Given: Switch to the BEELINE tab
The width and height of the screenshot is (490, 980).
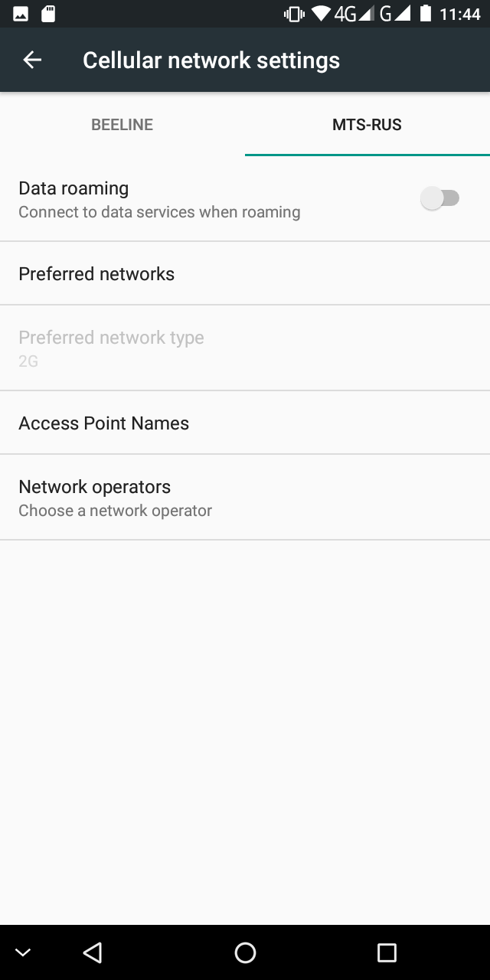Looking at the screenshot, I should pyautogui.click(x=122, y=125).
